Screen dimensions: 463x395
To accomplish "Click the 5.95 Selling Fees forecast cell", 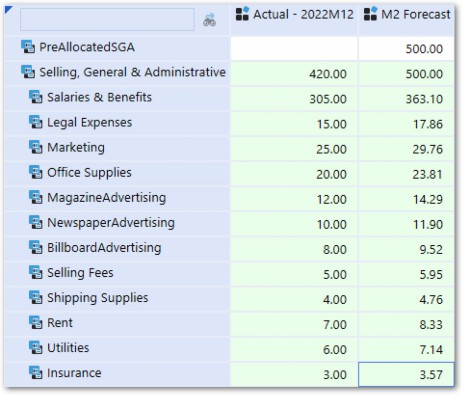I will pyautogui.click(x=406, y=274).
